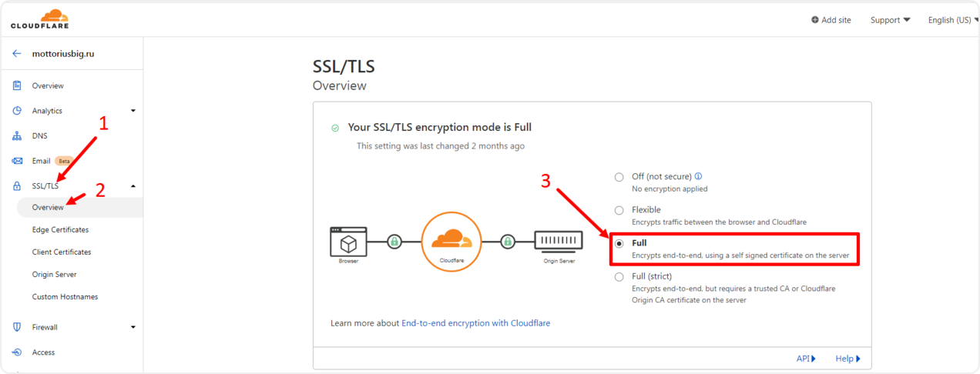The height and width of the screenshot is (374, 980).
Task: Click the SSL/TLS lock icon
Action: point(17,185)
